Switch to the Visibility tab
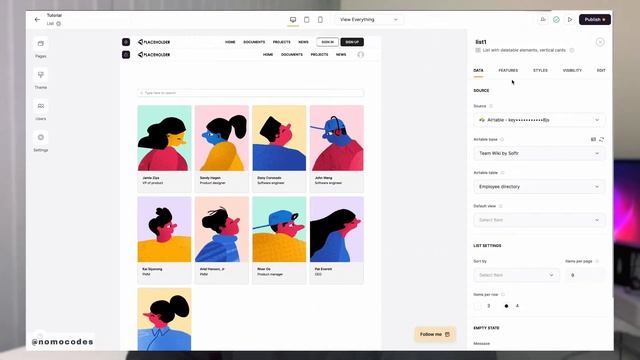Image resolution: width=640 pixels, height=360 pixels. tap(572, 71)
